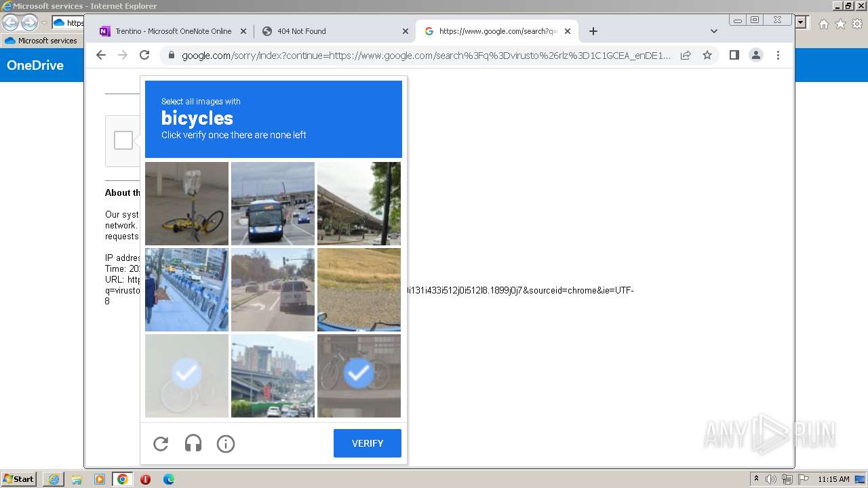Open a new Chrome tab

point(593,31)
